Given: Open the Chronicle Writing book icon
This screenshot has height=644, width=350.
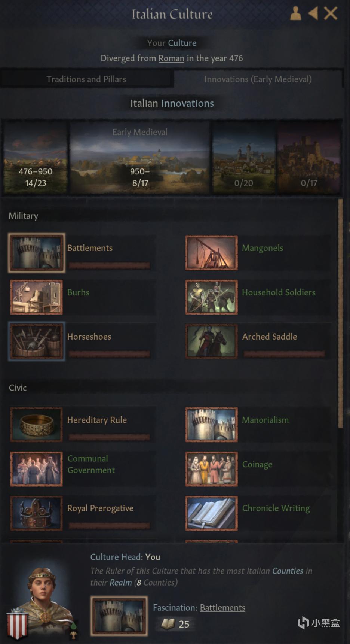Looking at the screenshot, I should pyautogui.click(x=212, y=513).
